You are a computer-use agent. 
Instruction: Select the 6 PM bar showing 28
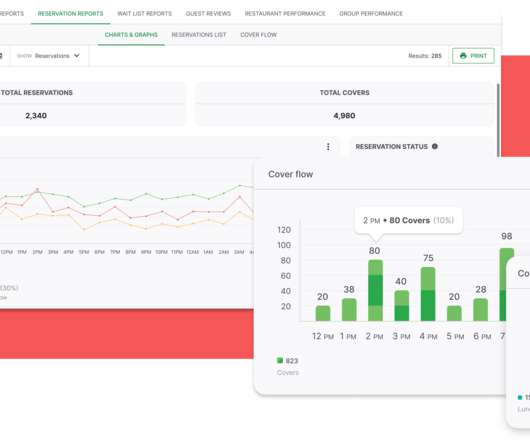[x=480, y=310]
